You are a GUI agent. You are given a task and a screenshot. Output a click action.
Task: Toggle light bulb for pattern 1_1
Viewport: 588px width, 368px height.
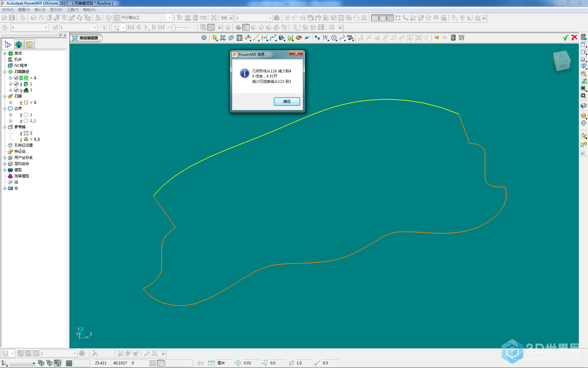tap(21, 140)
